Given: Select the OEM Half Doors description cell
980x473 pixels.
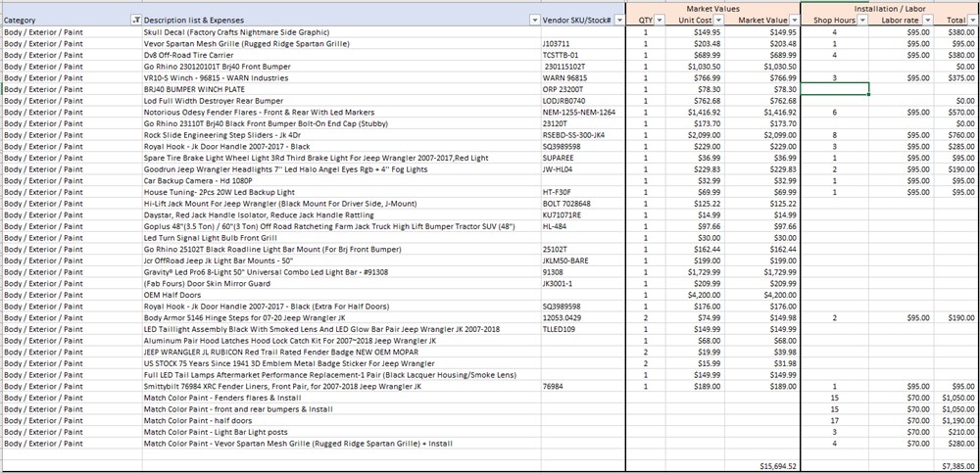Looking at the screenshot, I should click(x=342, y=295).
